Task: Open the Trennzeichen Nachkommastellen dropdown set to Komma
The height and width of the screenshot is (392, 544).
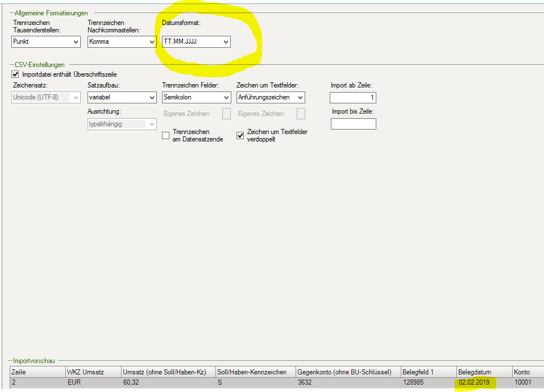Action: pos(122,41)
